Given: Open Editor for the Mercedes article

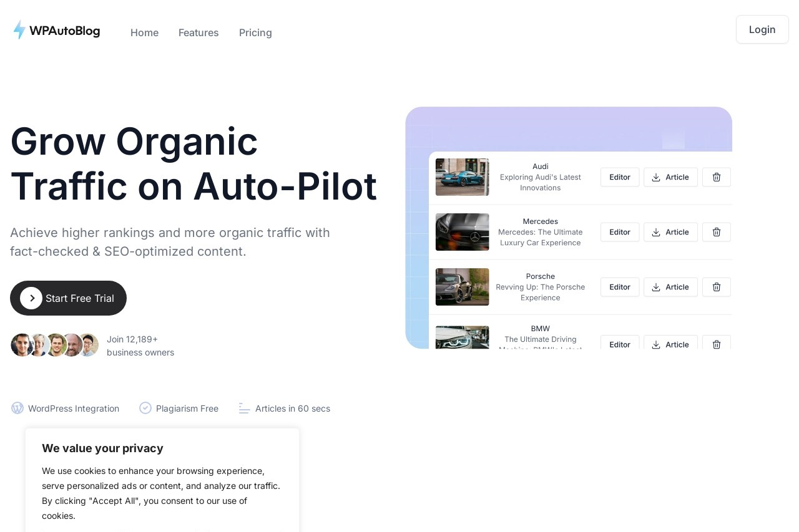Looking at the screenshot, I should click(620, 232).
